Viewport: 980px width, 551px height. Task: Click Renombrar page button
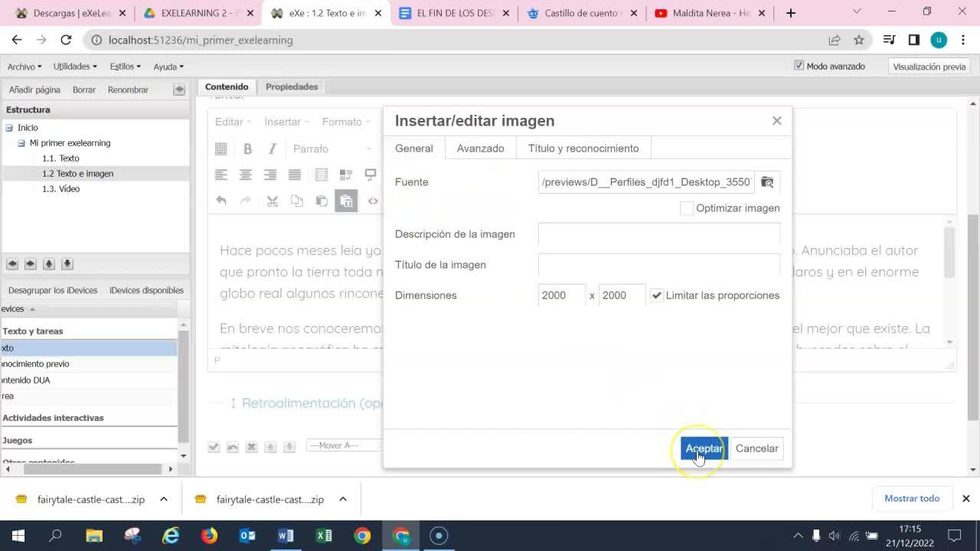tap(128, 90)
